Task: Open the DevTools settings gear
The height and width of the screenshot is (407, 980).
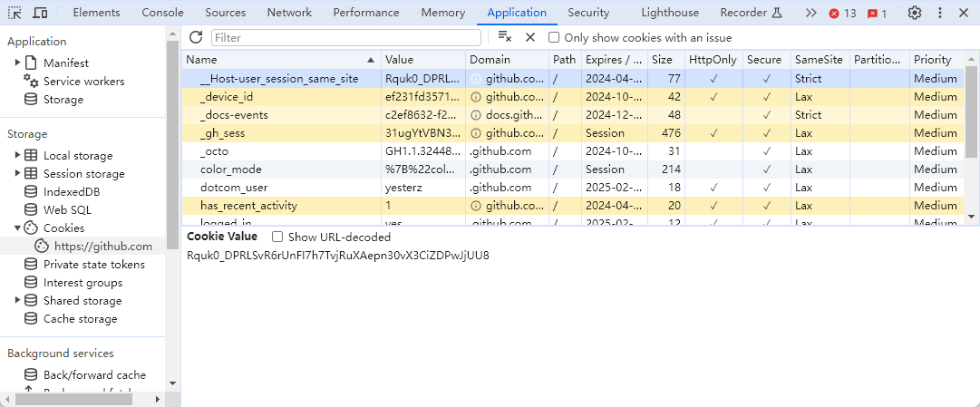Action: pyautogui.click(x=915, y=13)
